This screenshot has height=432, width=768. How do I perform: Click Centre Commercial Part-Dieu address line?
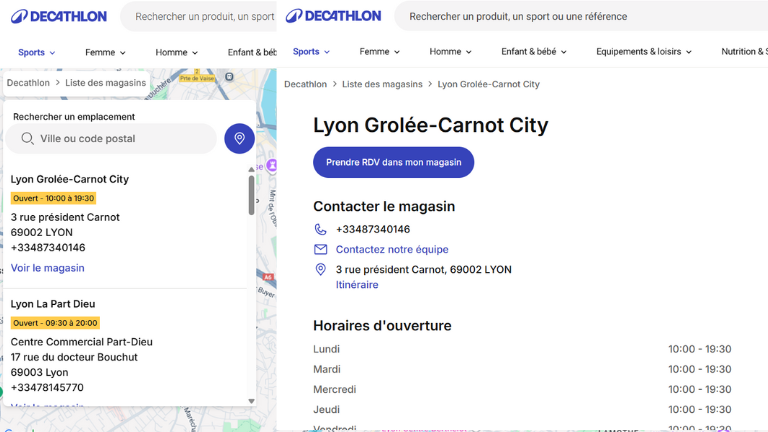click(81, 342)
